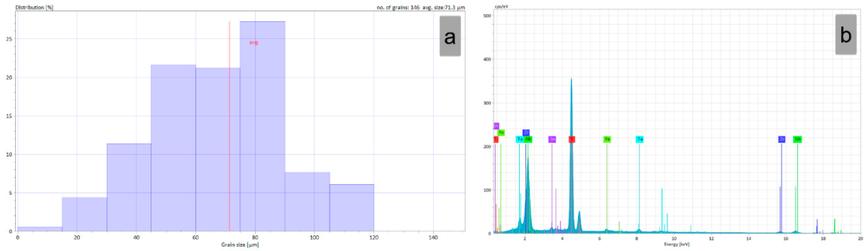Viewport: 868px width, 251px height.
Task: Click the 'Distribution [%]' axis label
Action: [34, 7]
